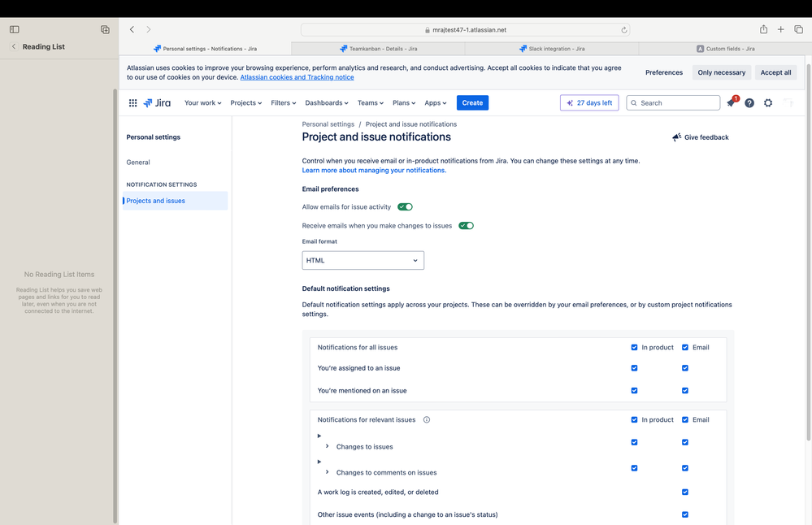The image size is (812, 525).
Task: Click the page vertical scrollbar
Action: point(809,254)
